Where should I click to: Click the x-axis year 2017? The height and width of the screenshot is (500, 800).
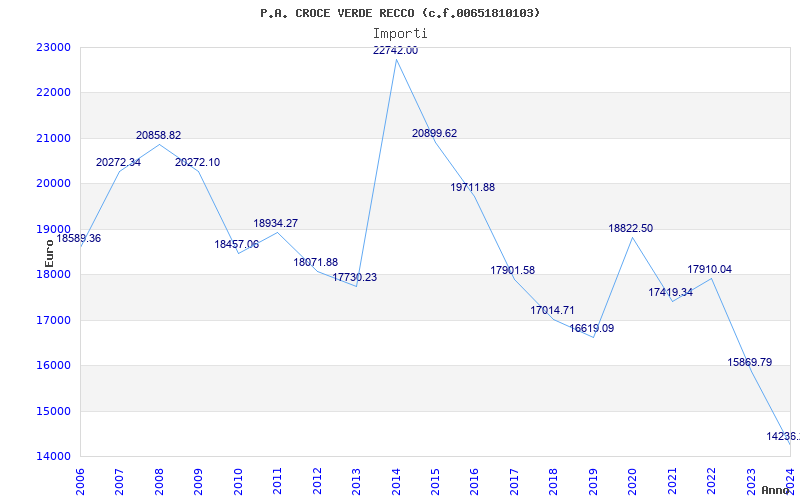514,481
